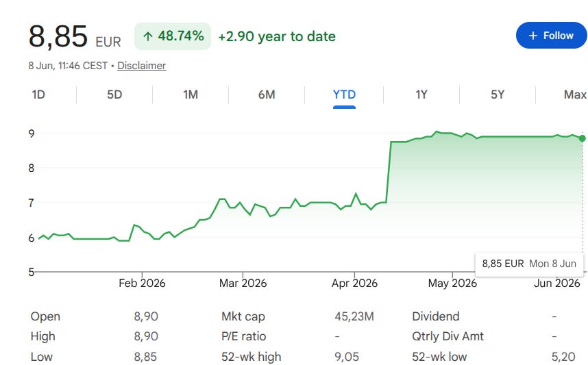Select the 1M time range tab
588x365 pixels.
(191, 95)
